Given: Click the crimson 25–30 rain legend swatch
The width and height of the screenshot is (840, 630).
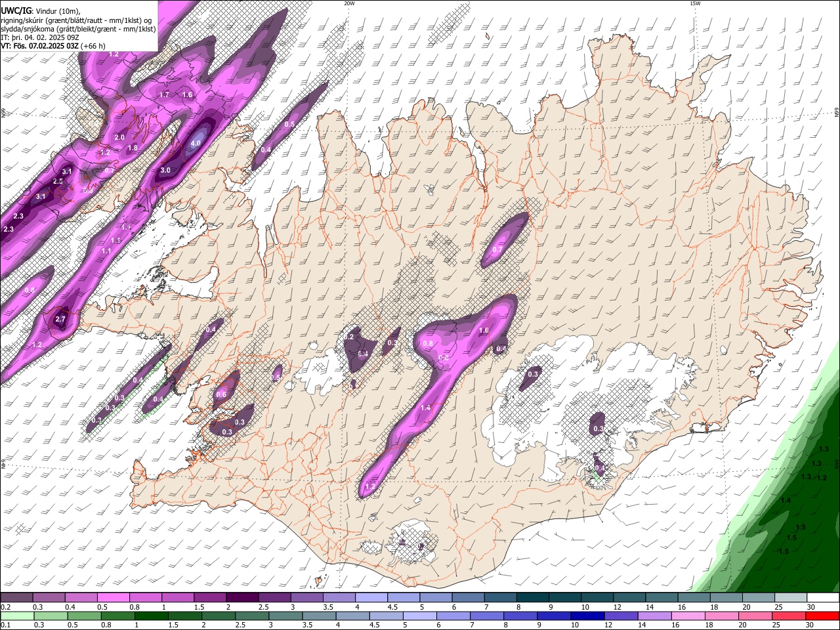Looking at the screenshot, I should 789,616.
